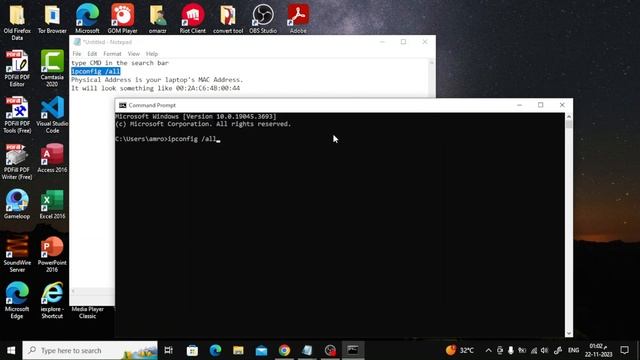Viewport: 640px width, 360px height.
Task: Open Notepad View menu
Action: point(133,54)
